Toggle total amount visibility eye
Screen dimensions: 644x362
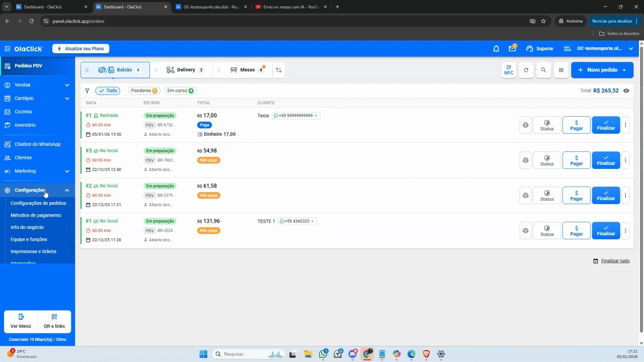click(x=626, y=91)
